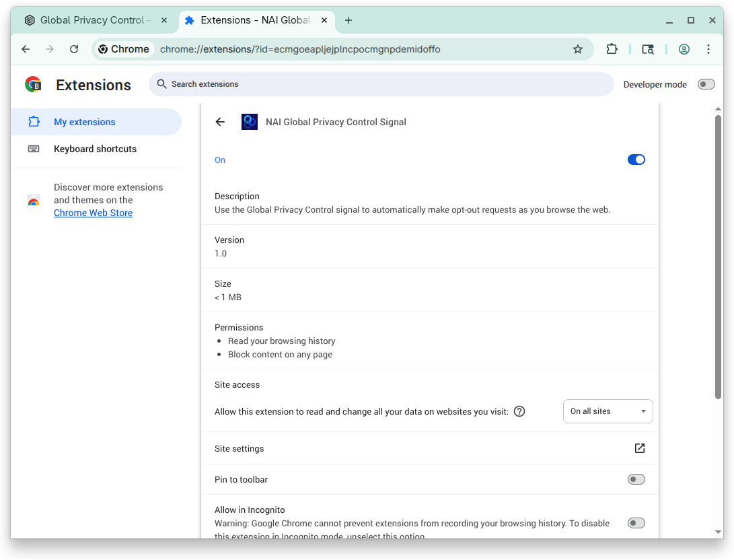Click the profile avatar icon

point(684,49)
